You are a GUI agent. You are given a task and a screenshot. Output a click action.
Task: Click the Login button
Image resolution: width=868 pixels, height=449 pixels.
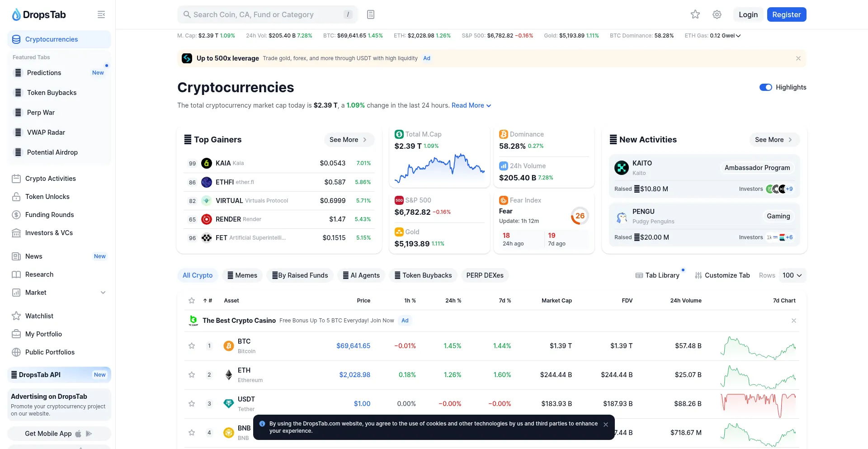(x=748, y=14)
